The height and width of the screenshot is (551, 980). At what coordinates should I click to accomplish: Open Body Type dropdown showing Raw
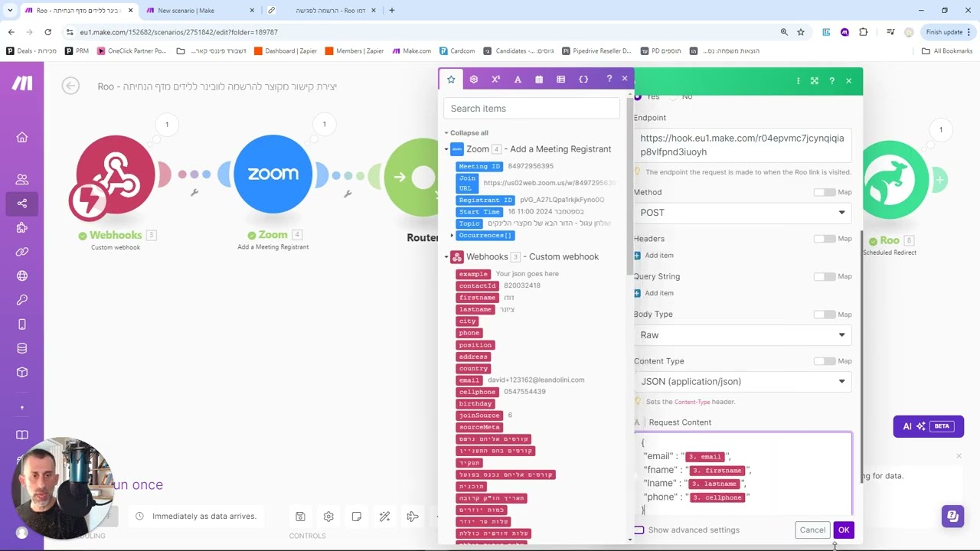click(743, 335)
